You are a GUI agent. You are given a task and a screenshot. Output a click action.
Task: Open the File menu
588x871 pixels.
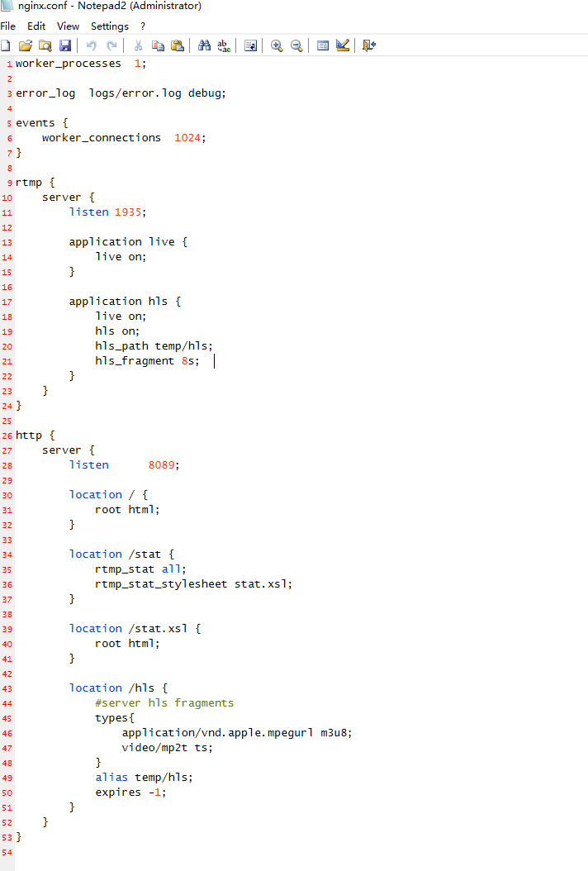point(7,26)
